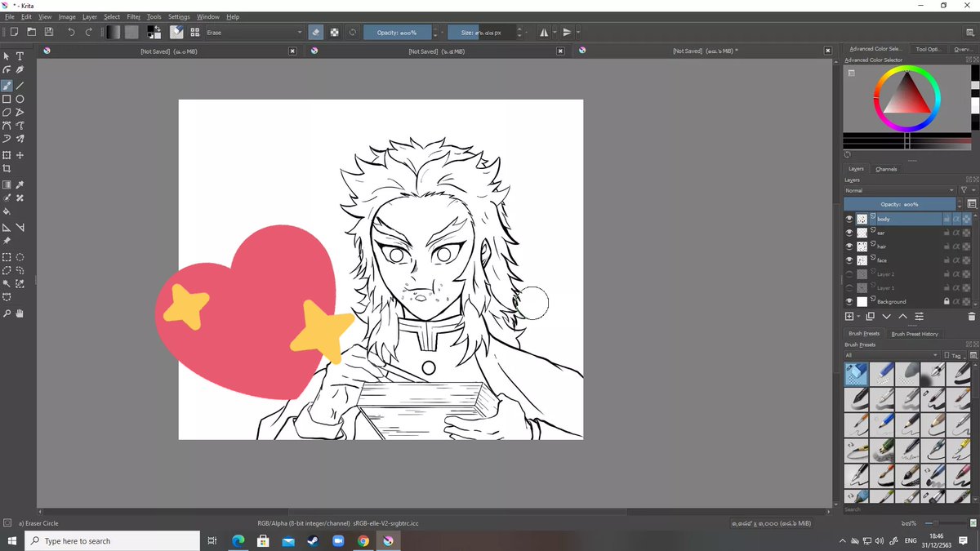The image size is (980, 551).
Task: Select the Rectangular Selection tool
Action: point(7,257)
